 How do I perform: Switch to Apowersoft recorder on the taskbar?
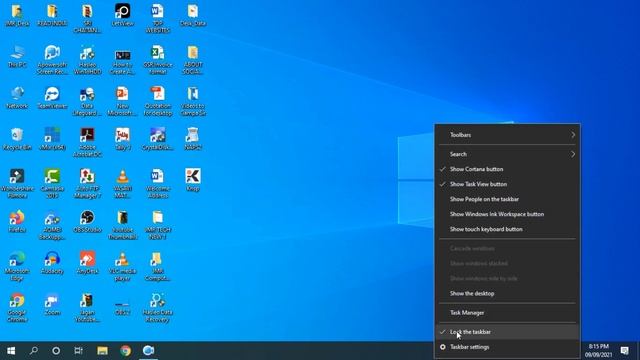coord(148,351)
